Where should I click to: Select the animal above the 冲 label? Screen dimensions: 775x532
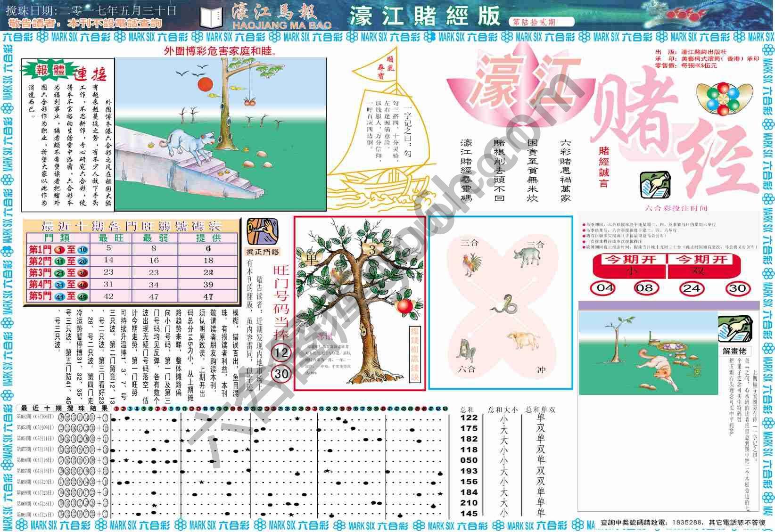(x=523, y=339)
